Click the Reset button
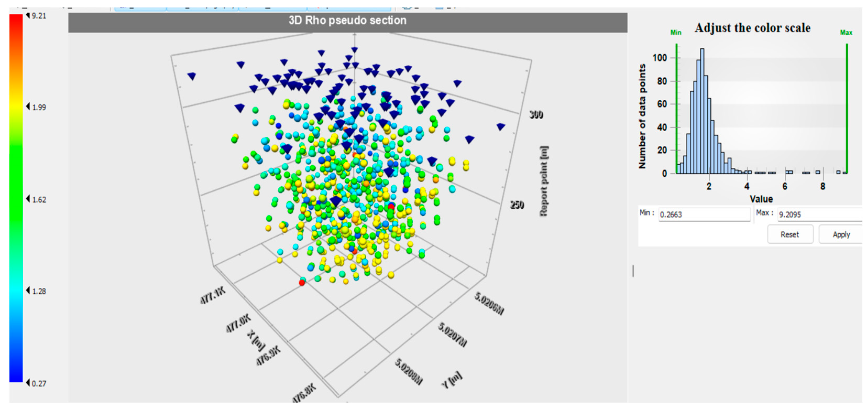This screenshot has width=868, height=411. 789,234
